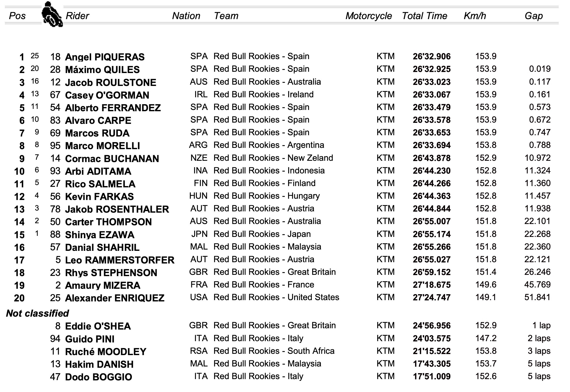This screenshot has width=570, height=392.
Task: Select the Km/h column header
Action: tap(475, 16)
